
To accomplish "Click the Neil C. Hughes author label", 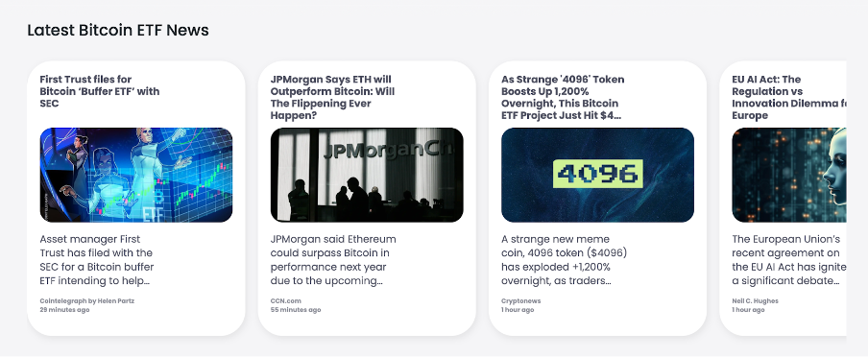I will pyautogui.click(x=755, y=301).
